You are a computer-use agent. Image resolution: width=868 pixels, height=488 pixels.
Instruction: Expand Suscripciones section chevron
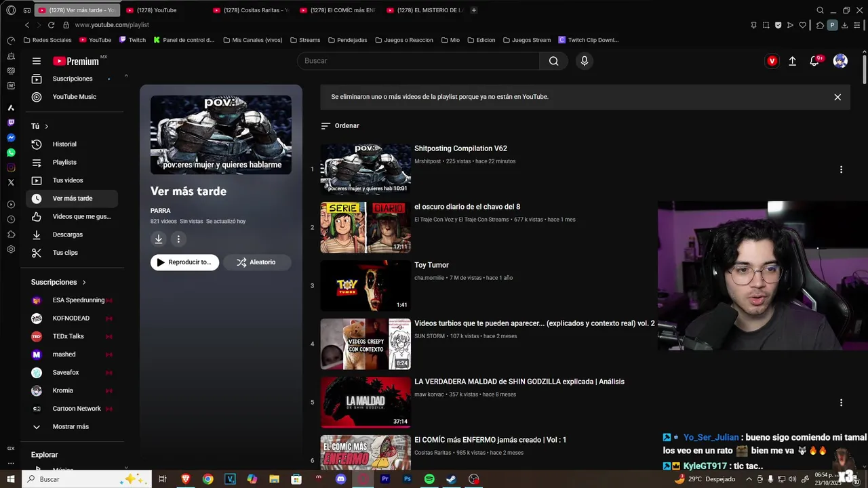coord(84,282)
